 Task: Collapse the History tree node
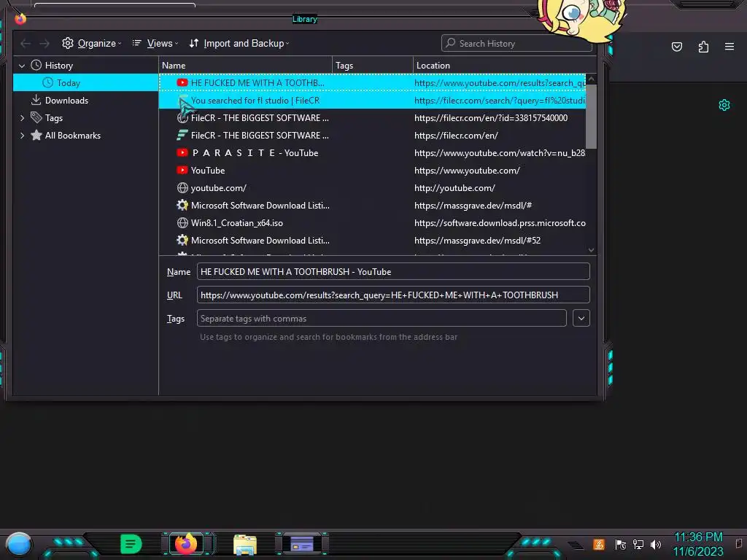coord(22,66)
